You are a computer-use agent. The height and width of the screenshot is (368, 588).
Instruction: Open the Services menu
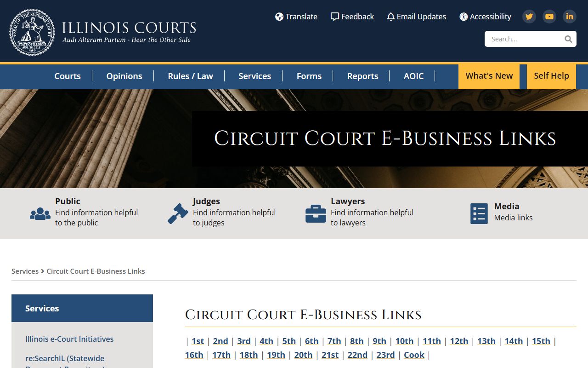point(254,76)
